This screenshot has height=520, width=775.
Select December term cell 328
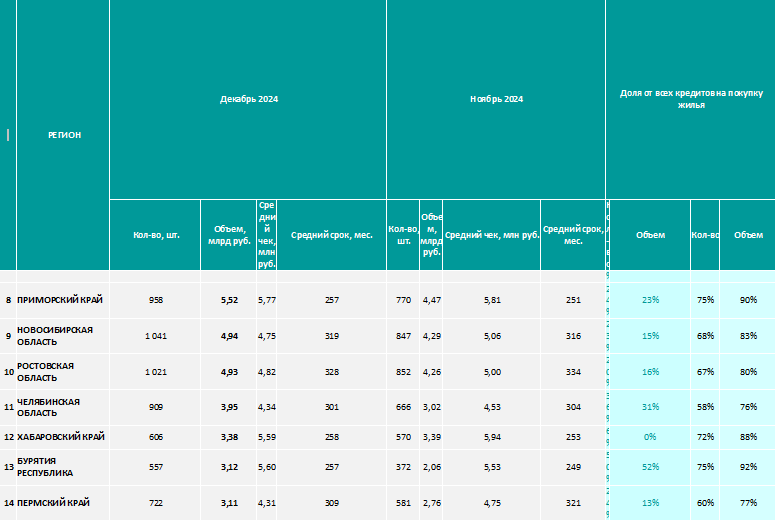[331, 372]
